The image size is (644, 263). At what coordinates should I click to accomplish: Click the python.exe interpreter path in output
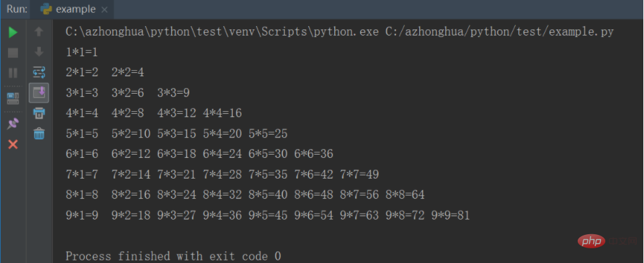pos(222,31)
